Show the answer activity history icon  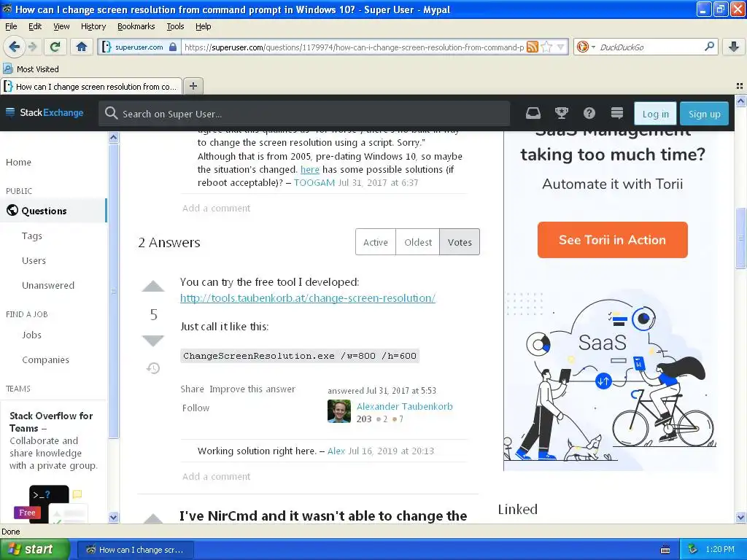(x=153, y=367)
